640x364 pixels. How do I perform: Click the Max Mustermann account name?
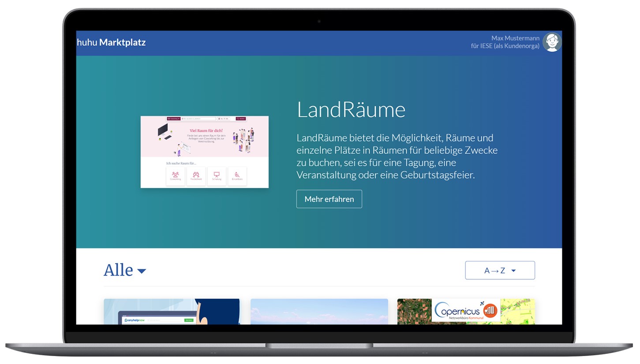[515, 38]
